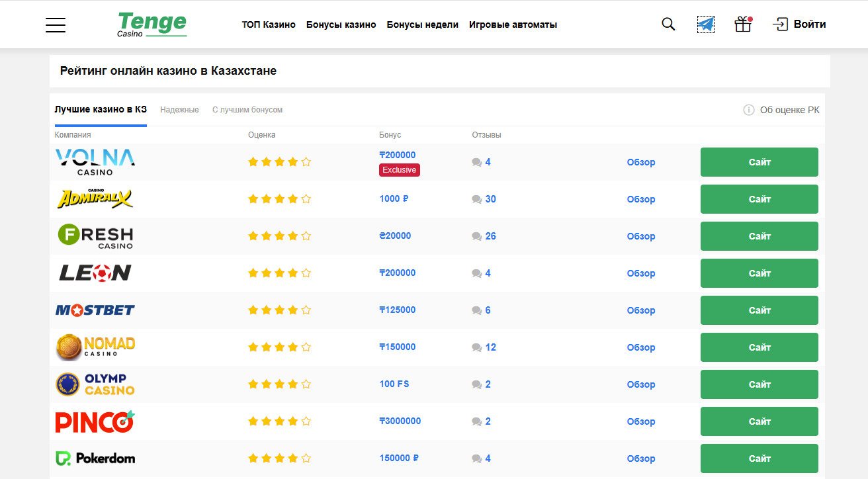
Task: Click the comment bubble icon in Admiral X row
Action: pyautogui.click(x=476, y=199)
